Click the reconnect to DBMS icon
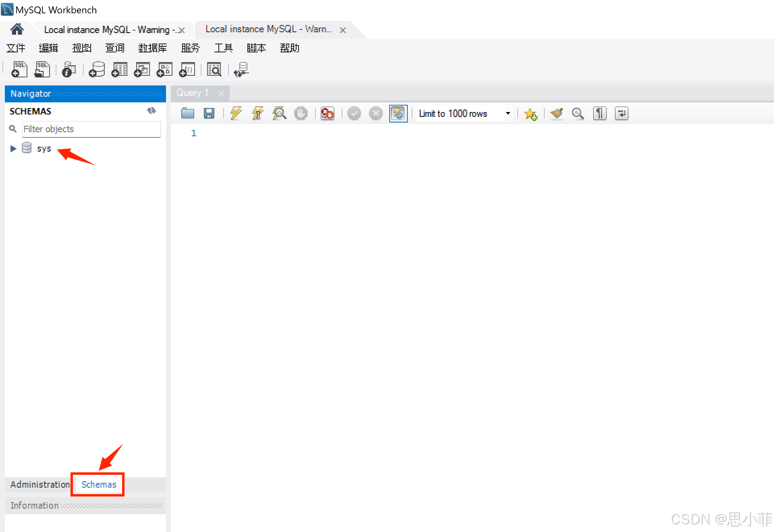Image resolution: width=774 pixels, height=532 pixels. coord(241,70)
